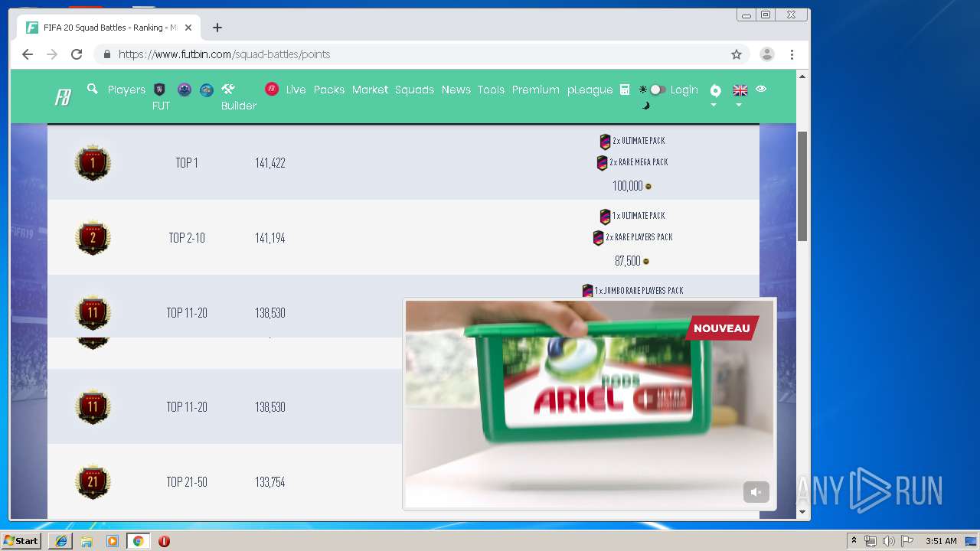Click the first round blue club badge icon
The height and width of the screenshot is (551, 980).
(x=185, y=90)
